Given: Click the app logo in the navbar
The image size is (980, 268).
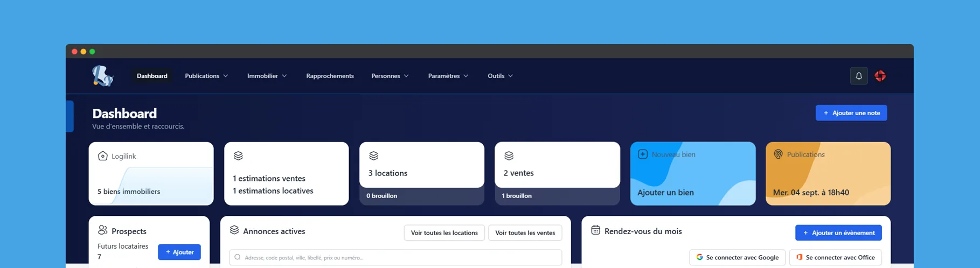Looking at the screenshot, I should tap(102, 76).
